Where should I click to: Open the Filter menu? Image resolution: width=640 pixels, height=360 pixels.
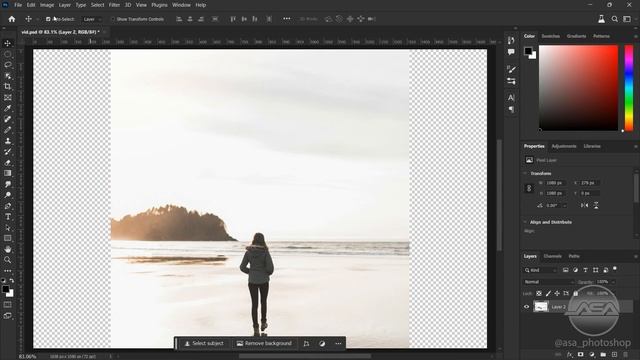[114, 5]
